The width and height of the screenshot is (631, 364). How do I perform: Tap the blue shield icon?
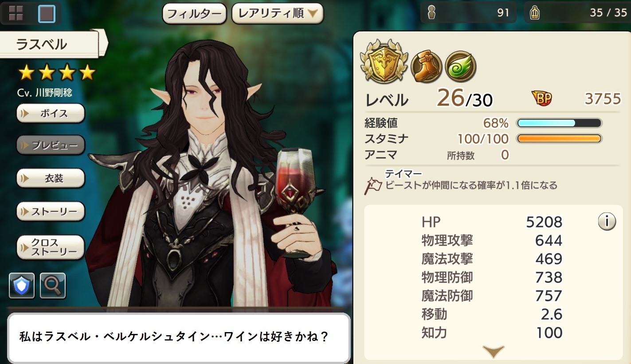click(22, 286)
